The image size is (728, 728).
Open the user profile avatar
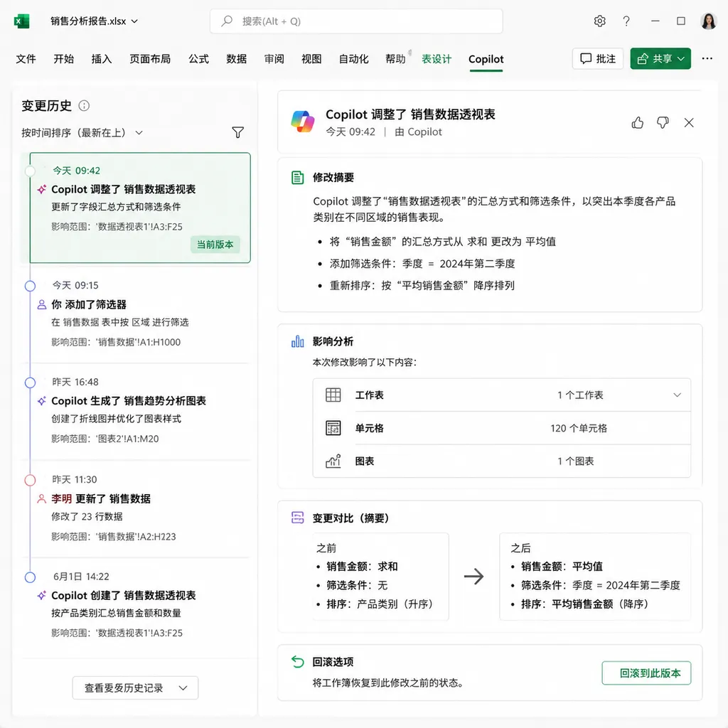(x=709, y=21)
